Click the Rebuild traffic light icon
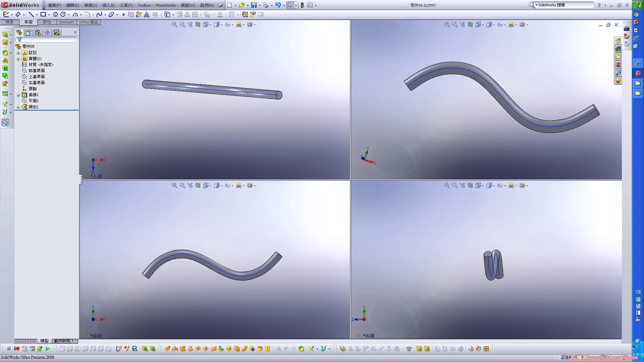The width and height of the screenshot is (644, 362). click(302, 5)
